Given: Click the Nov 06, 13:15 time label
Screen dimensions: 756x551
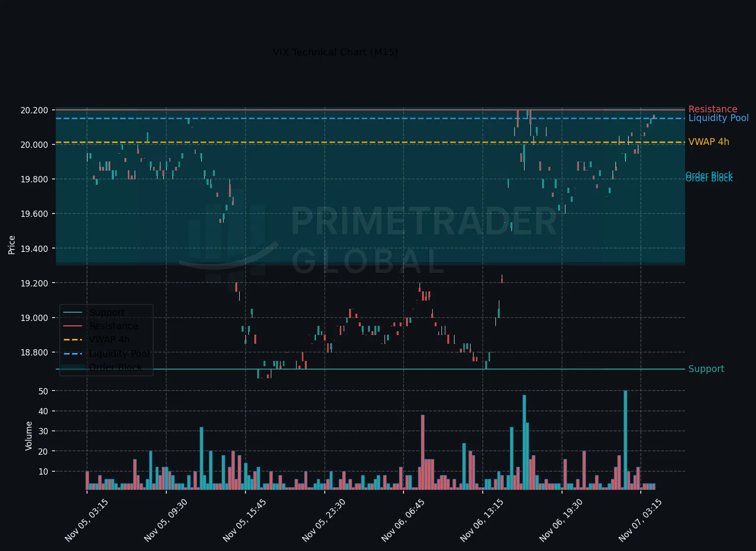Looking at the screenshot, I should [x=482, y=520].
